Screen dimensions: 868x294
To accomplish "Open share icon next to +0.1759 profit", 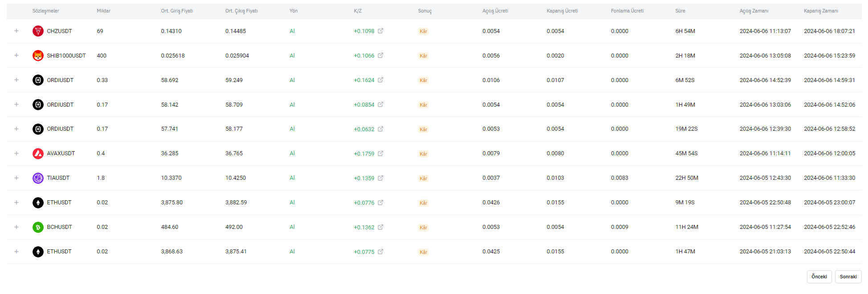I will pyautogui.click(x=381, y=153).
